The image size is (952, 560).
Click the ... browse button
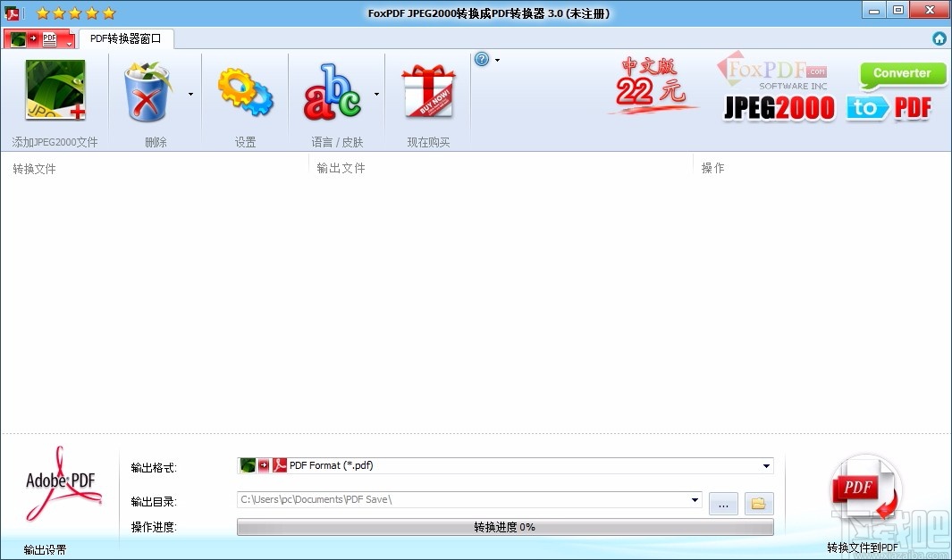click(722, 503)
